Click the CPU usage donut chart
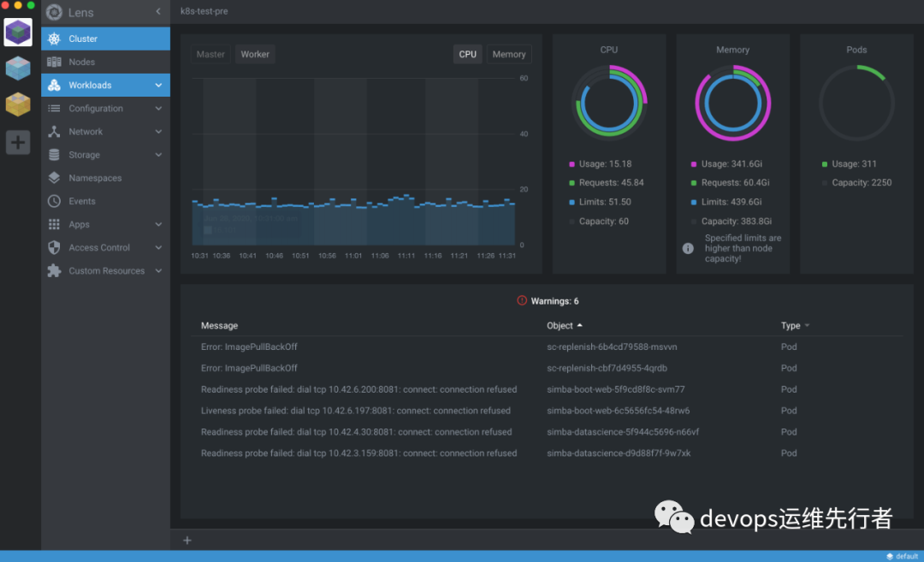This screenshot has width=924, height=562. [609, 104]
